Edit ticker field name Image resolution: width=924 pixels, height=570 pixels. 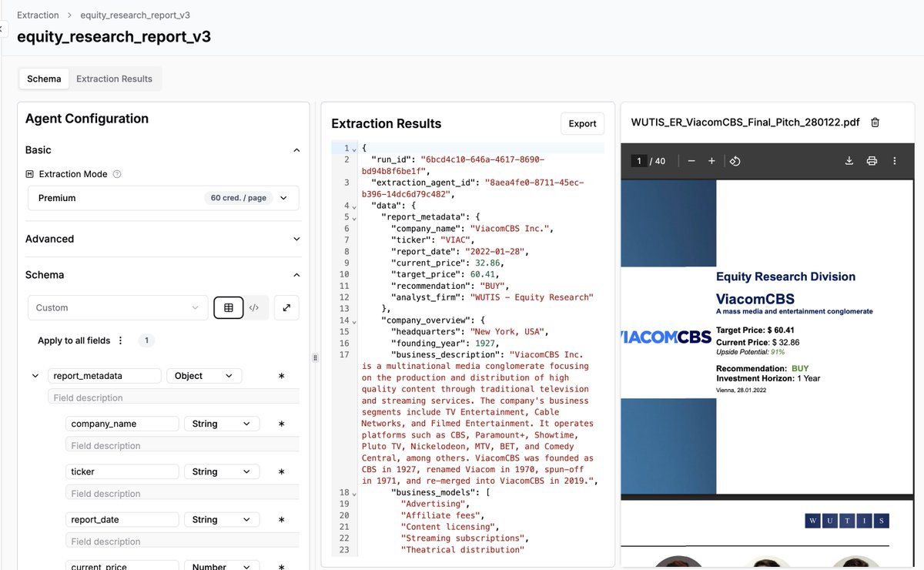tap(122, 471)
